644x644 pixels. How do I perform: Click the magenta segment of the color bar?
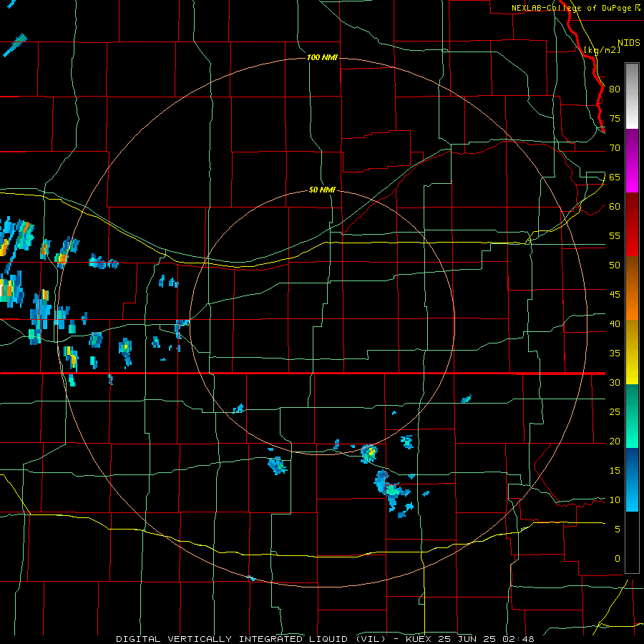click(x=632, y=160)
